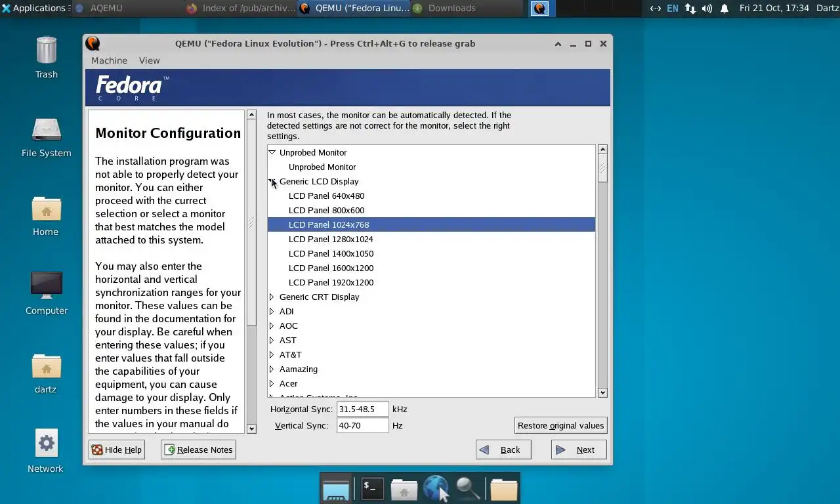Expand the Acer monitor group

[x=272, y=383]
